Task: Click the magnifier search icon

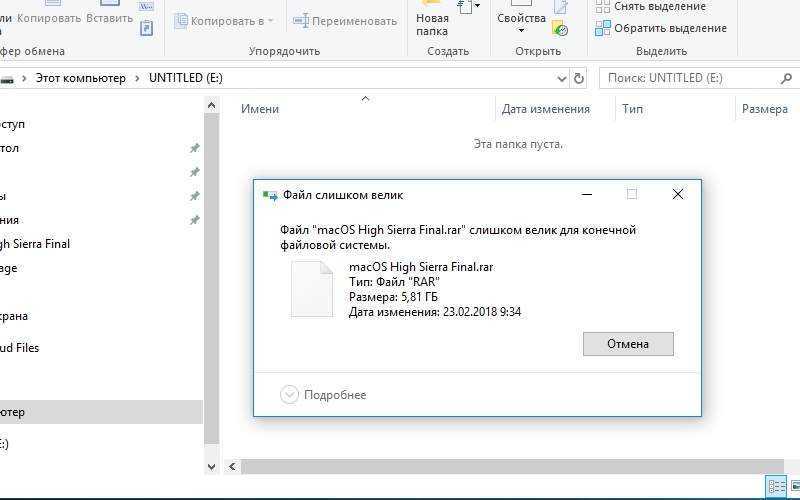Action: (x=786, y=79)
